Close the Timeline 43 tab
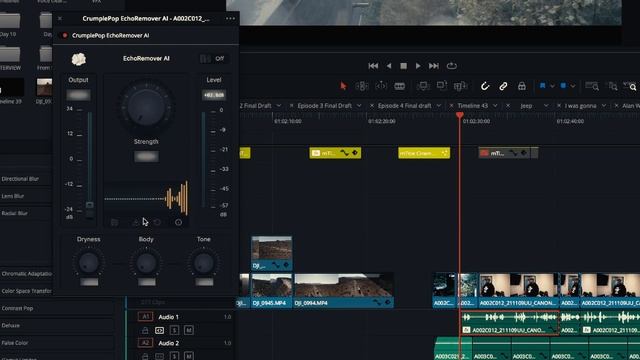Screen dimensions: 640x360 (451, 106)
